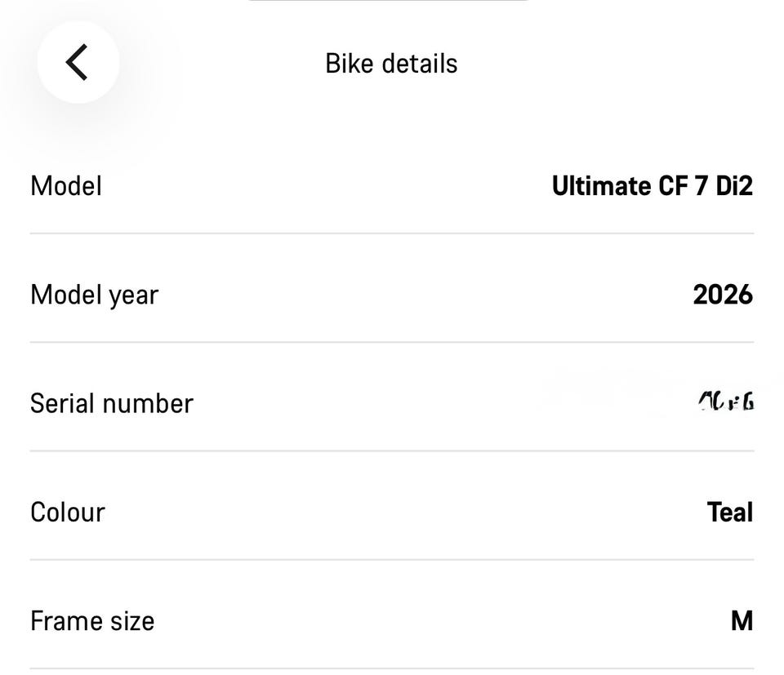This screenshot has width=784, height=675.
Task: Select the Model year label
Action: [x=94, y=295]
